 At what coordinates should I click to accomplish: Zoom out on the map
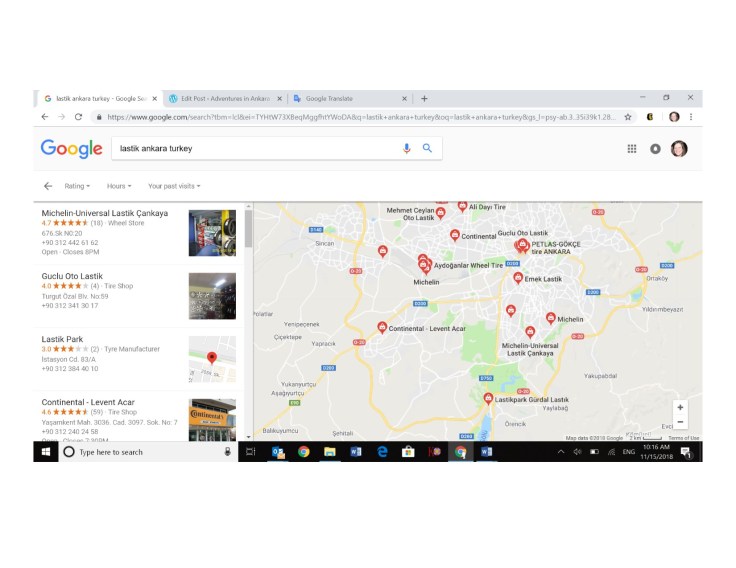coord(680,422)
